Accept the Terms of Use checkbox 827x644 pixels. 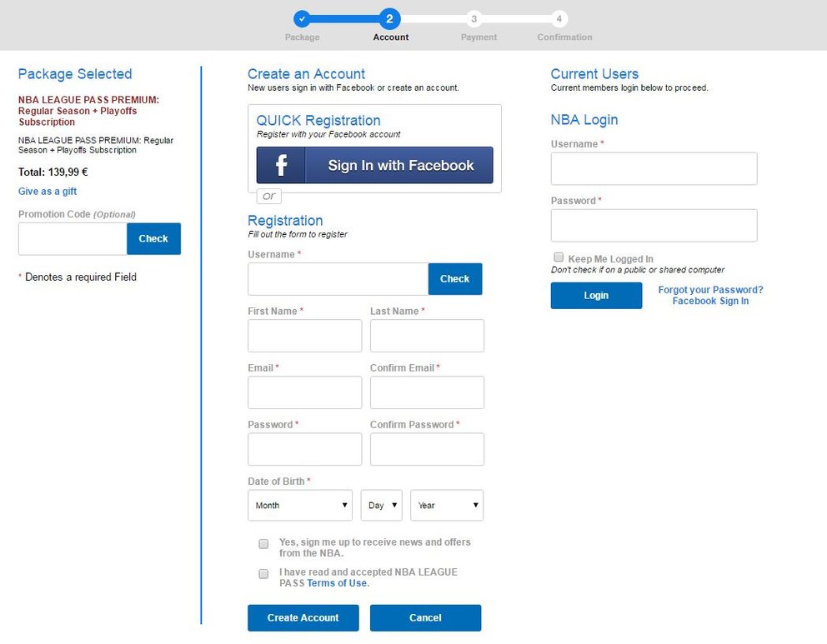pos(263,574)
